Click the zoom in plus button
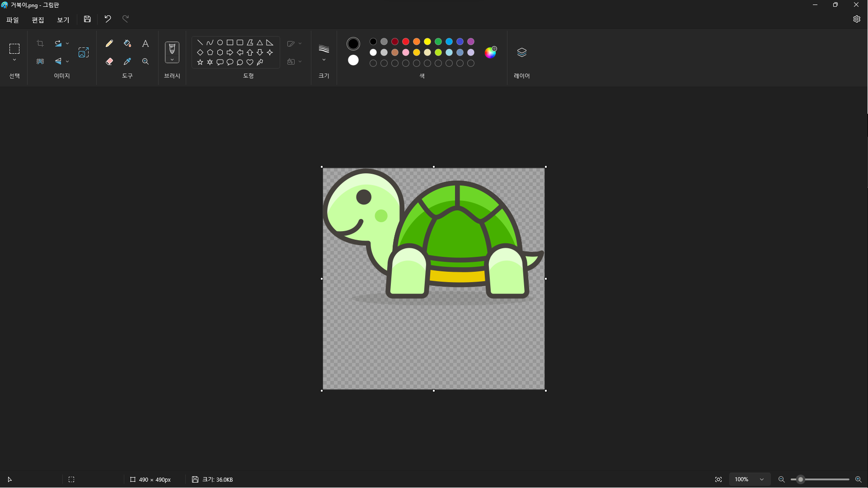Screen dimensions: 868x488 point(858,479)
